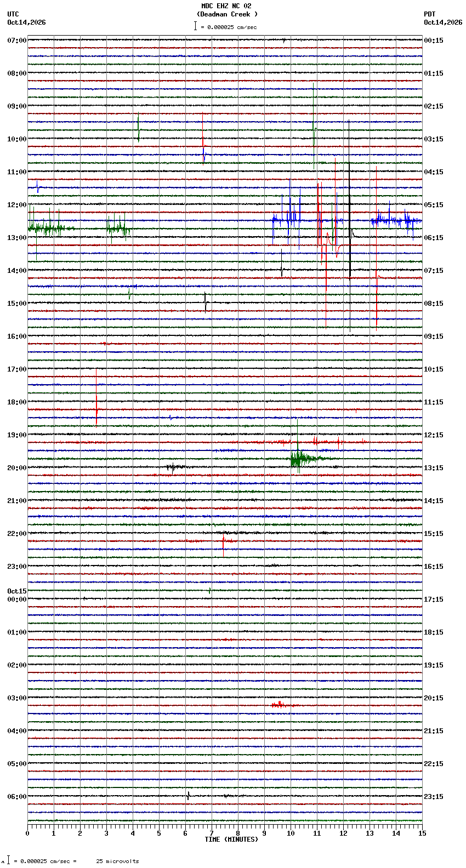This screenshot has width=466, height=868.
Task: Click the scale bar icon at bottom left
Action: coord(8,860)
